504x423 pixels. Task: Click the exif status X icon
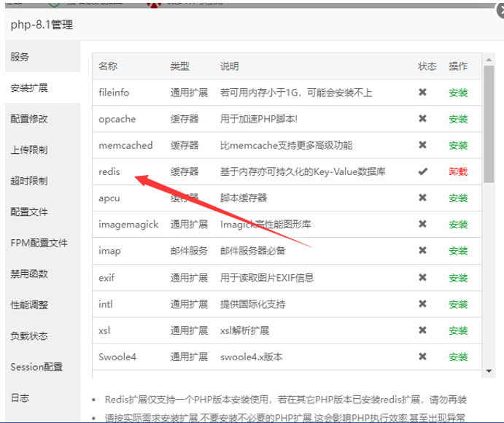tap(422, 277)
